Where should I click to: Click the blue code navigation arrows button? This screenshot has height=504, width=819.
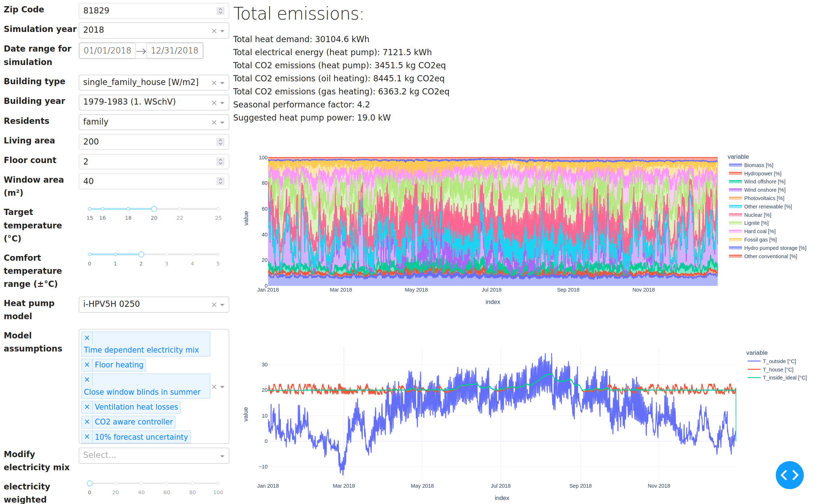tap(789, 475)
